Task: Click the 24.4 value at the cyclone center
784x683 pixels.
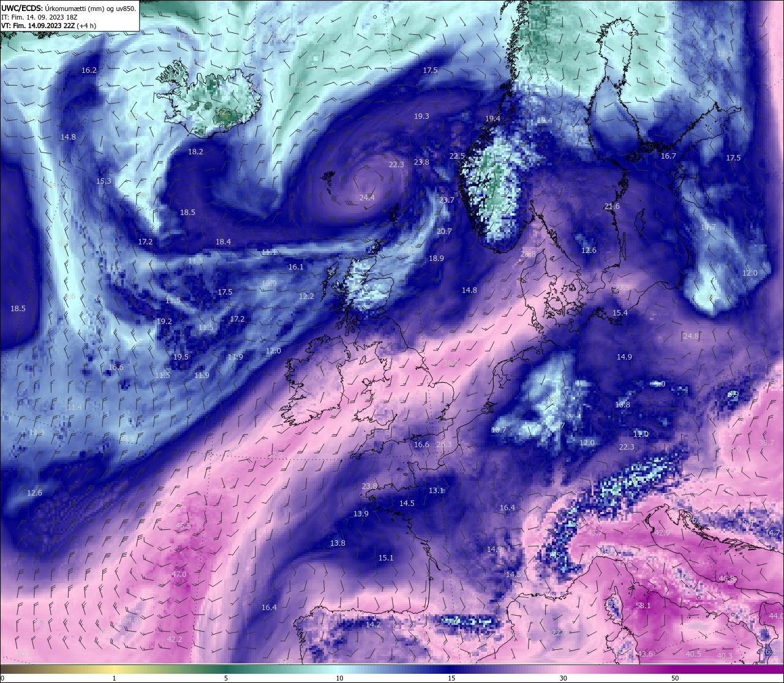Action: click(x=367, y=197)
